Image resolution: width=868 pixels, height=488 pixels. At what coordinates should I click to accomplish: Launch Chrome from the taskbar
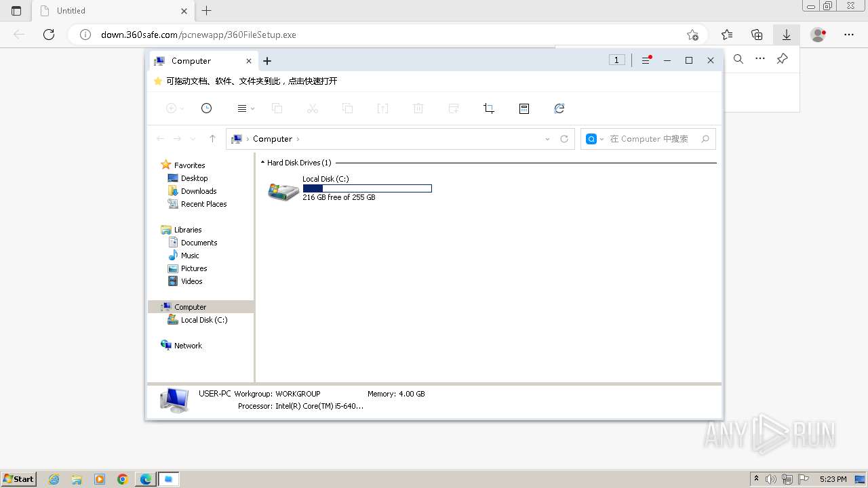pyautogui.click(x=123, y=479)
